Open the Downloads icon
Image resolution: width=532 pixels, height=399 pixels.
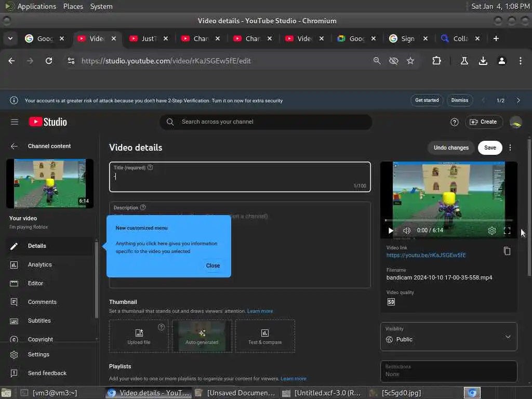pos(483,61)
